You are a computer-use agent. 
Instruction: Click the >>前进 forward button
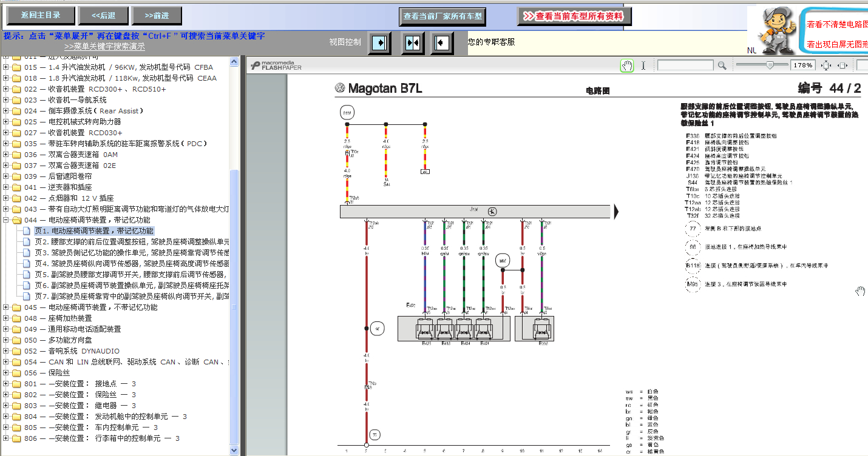[157, 16]
